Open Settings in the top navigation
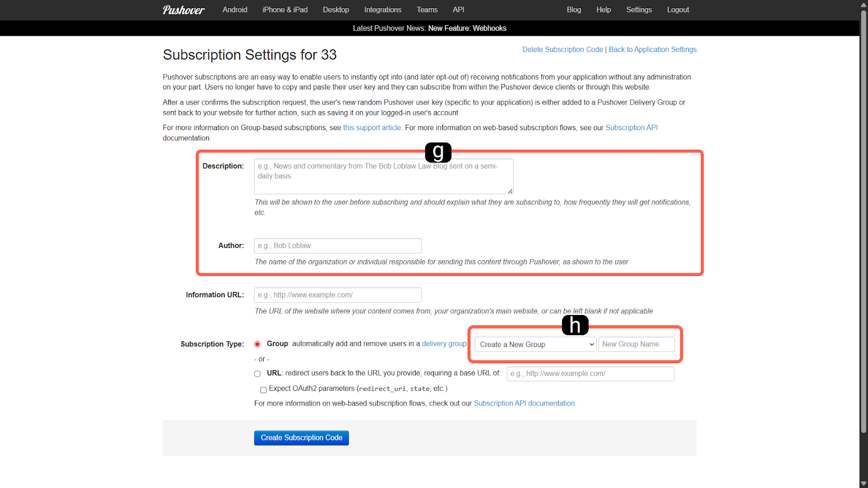This screenshot has height=488, width=868. point(639,10)
